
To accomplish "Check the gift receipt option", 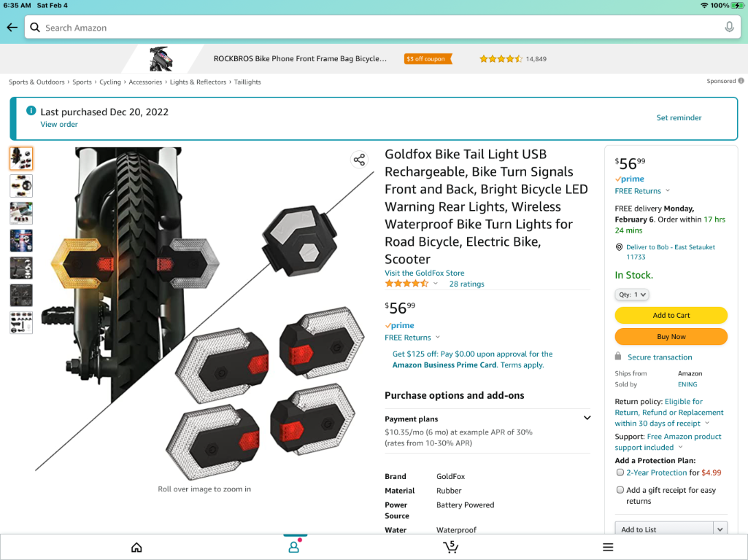I will 620,490.
